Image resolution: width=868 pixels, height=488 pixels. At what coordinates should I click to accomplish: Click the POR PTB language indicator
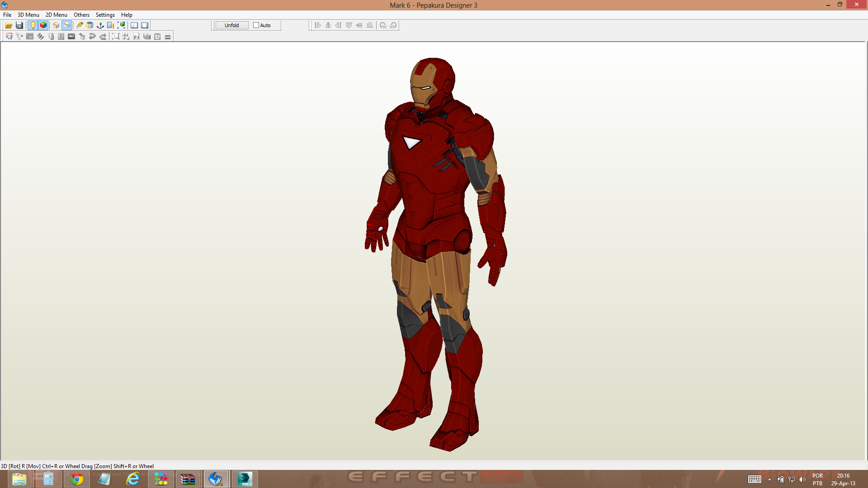coord(817,479)
